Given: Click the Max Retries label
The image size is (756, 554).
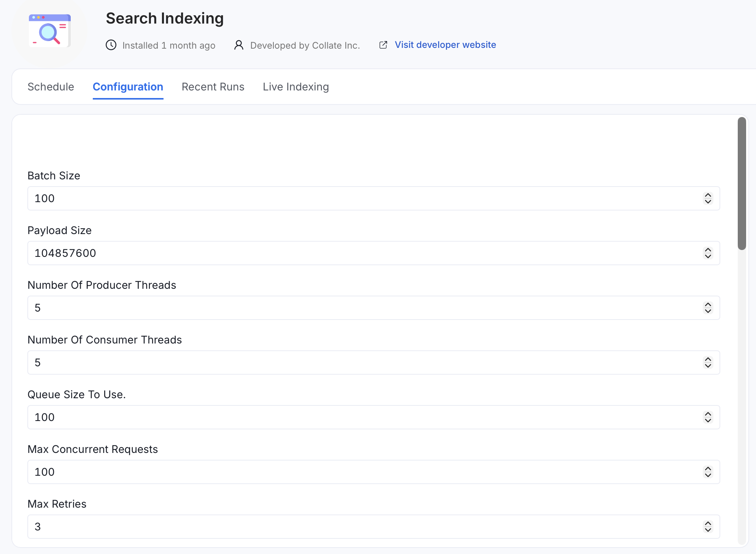Looking at the screenshot, I should click(x=57, y=504).
